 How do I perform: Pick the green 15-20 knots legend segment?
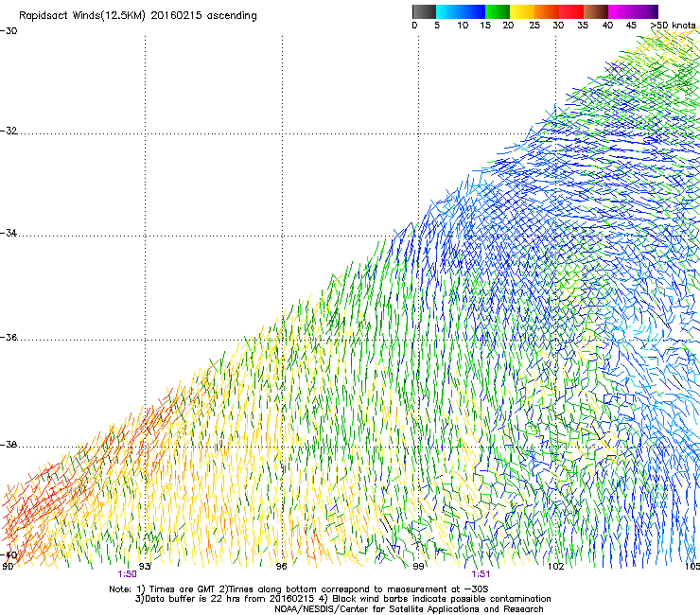[x=498, y=11]
